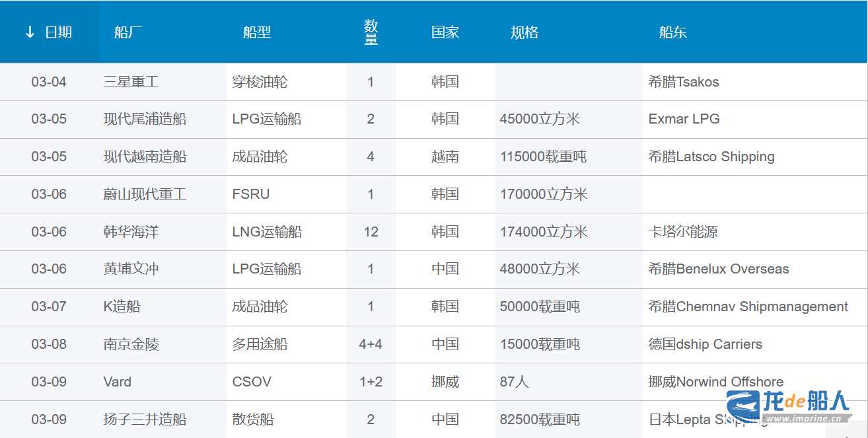Click ship type 多用途船
The height and width of the screenshot is (438, 868).
[260, 344]
